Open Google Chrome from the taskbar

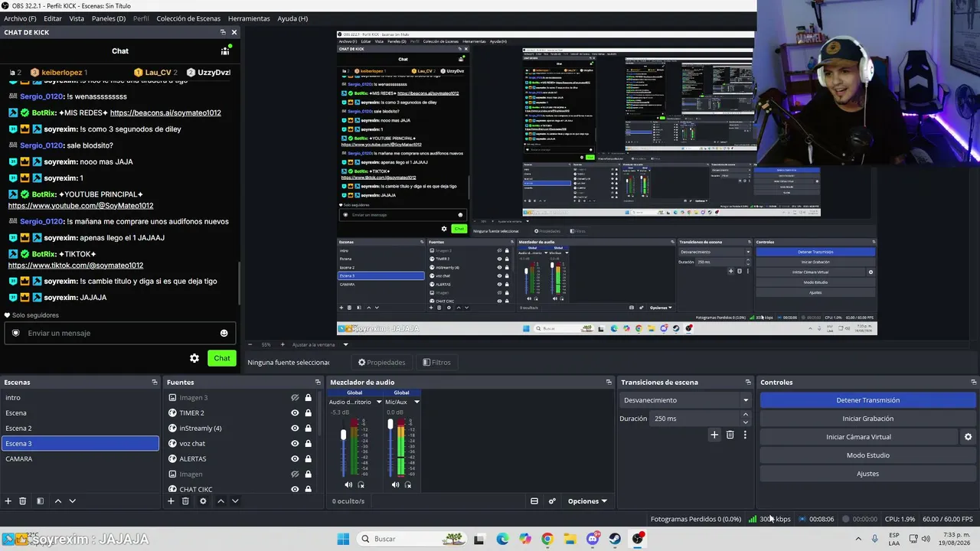(x=547, y=539)
